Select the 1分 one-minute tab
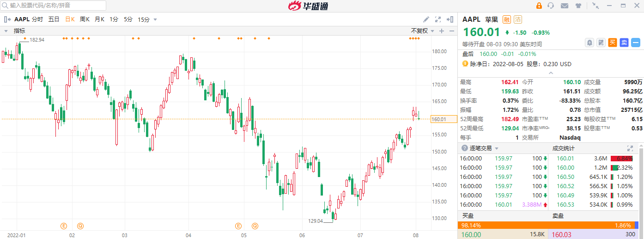The image size is (644, 239). 114,19
